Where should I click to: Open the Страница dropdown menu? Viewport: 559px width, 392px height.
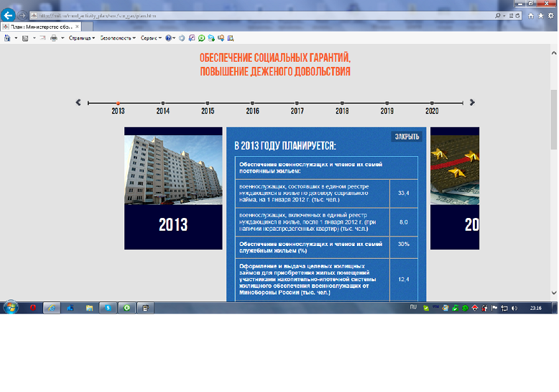(82, 38)
